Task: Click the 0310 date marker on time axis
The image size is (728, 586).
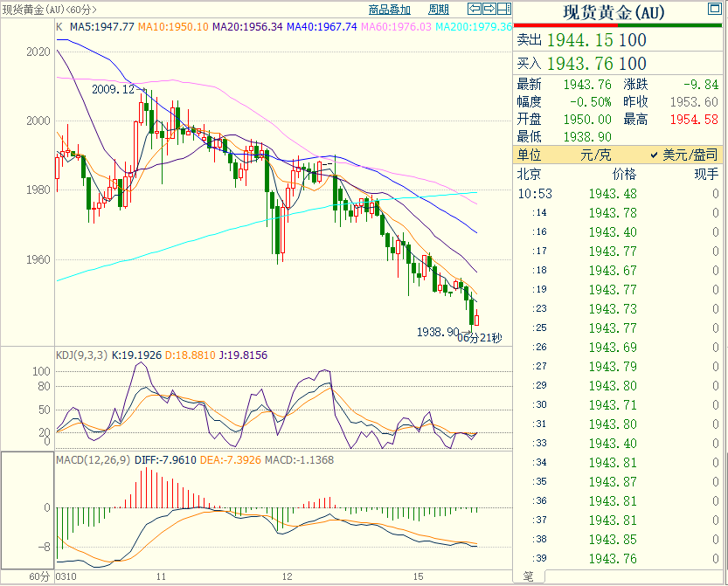Action: point(66,576)
